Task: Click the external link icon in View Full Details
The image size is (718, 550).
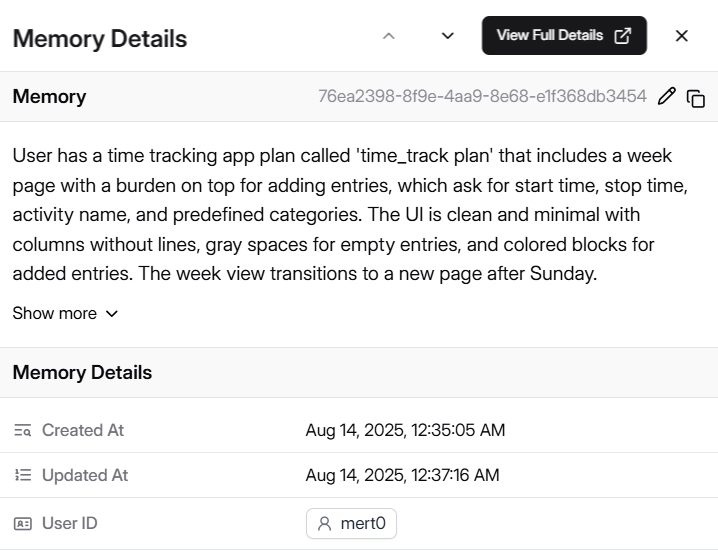Action: (x=623, y=35)
